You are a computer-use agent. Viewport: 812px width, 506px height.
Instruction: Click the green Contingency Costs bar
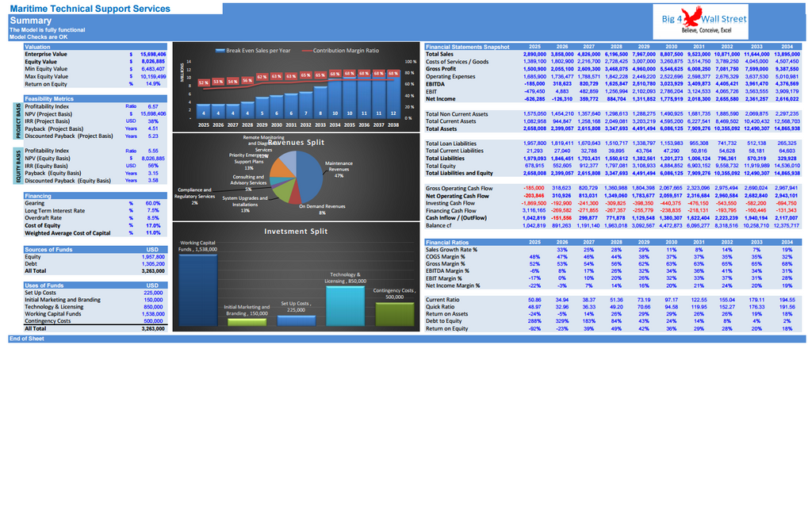pos(393,312)
